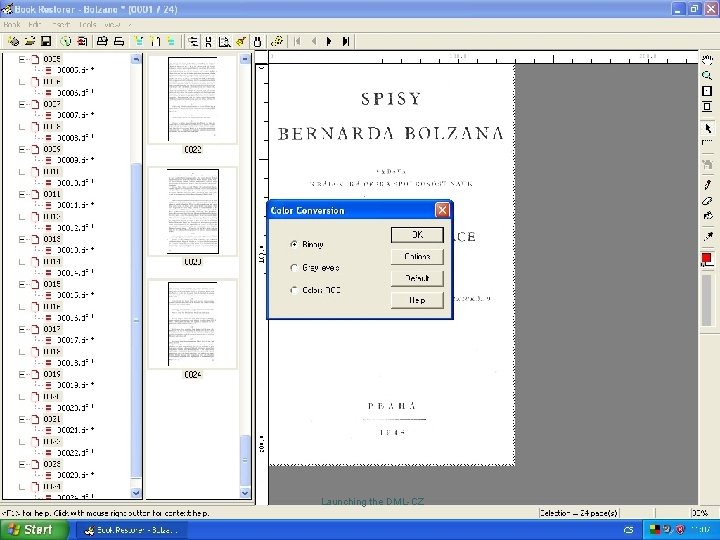Open the question mark help menu
The width and height of the screenshot is (720, 540).
pyautogui.click(x=130, y=25)
